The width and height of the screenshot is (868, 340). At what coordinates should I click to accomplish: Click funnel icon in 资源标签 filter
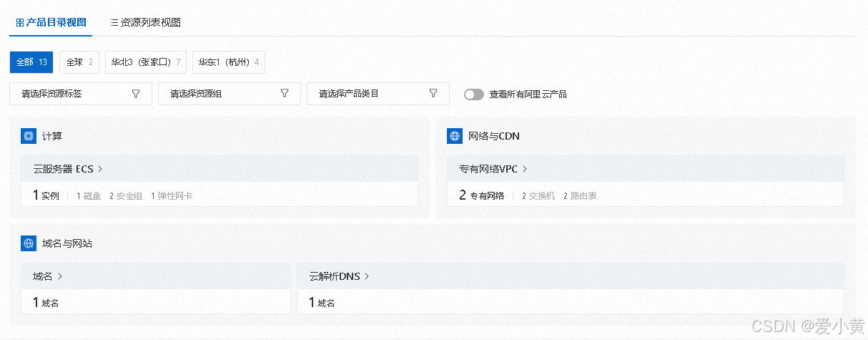pos(136,93)
